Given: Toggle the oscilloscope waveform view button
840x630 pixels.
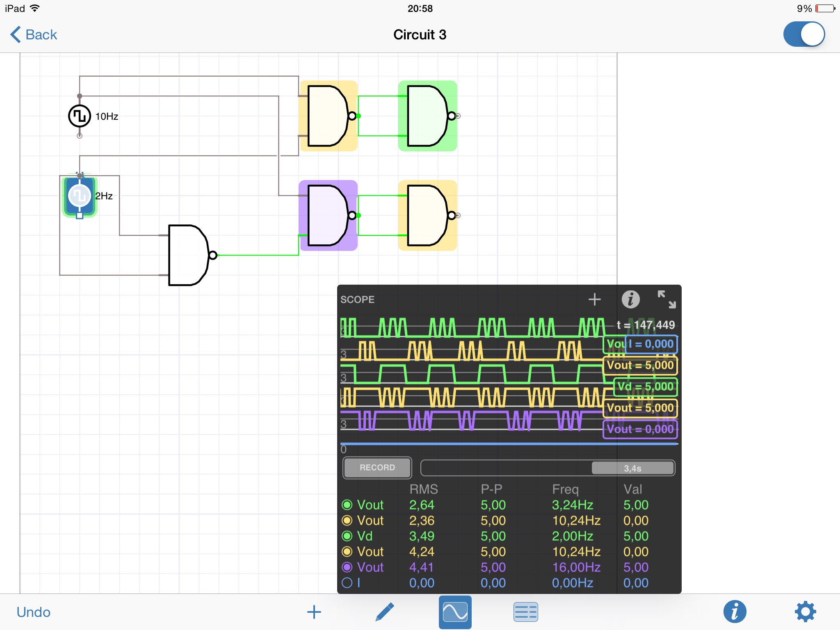Looking at the screenshot, I should point(455,612).
